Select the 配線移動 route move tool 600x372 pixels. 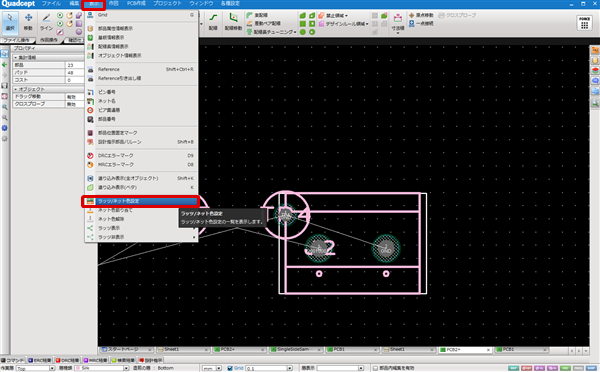point(233,22)
